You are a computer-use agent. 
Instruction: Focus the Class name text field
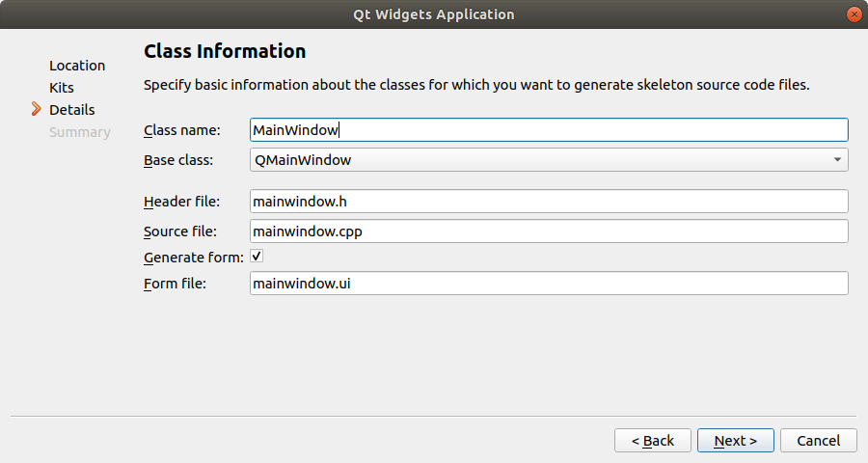(x=548, y=129)
